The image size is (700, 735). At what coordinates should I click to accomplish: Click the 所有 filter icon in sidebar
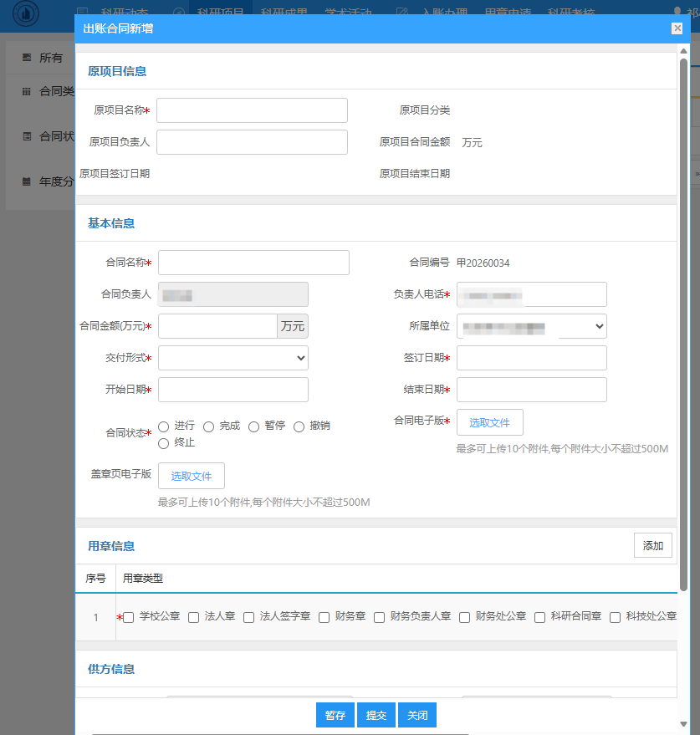coord(27,58)
